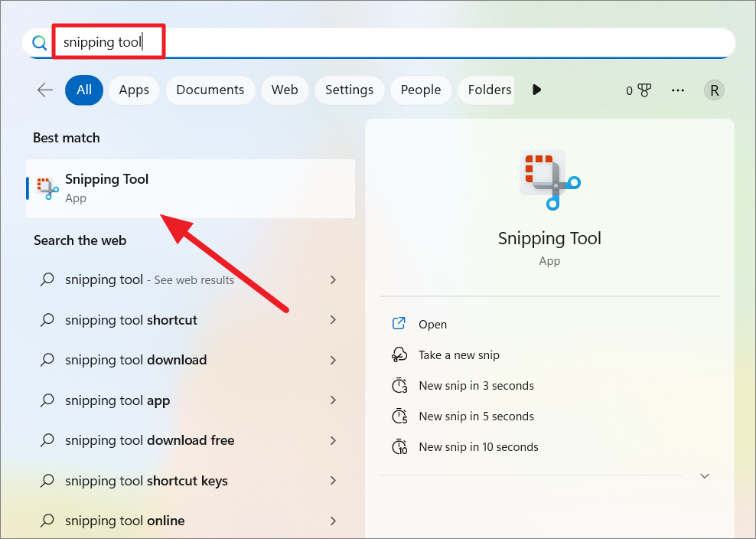Image resolution: width=756 pixels, height=539 pixels.
Task: Choose Take a new snip
Action: click(458, 355)
